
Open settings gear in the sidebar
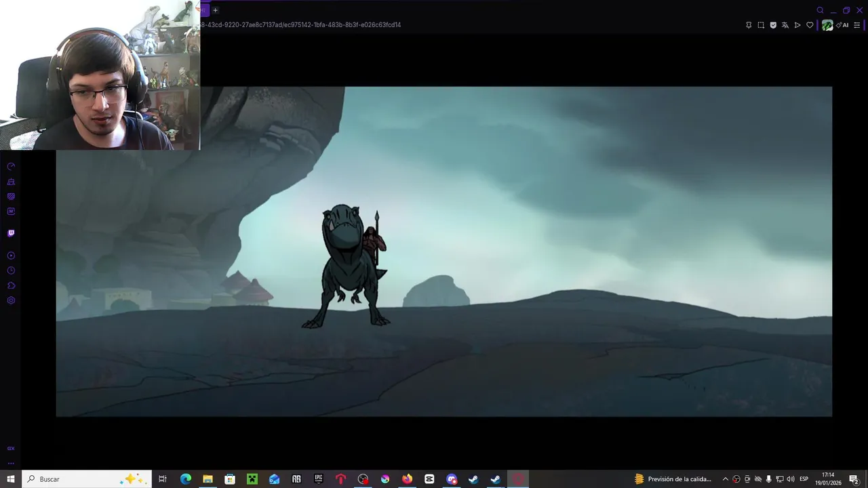coord(11,300)
